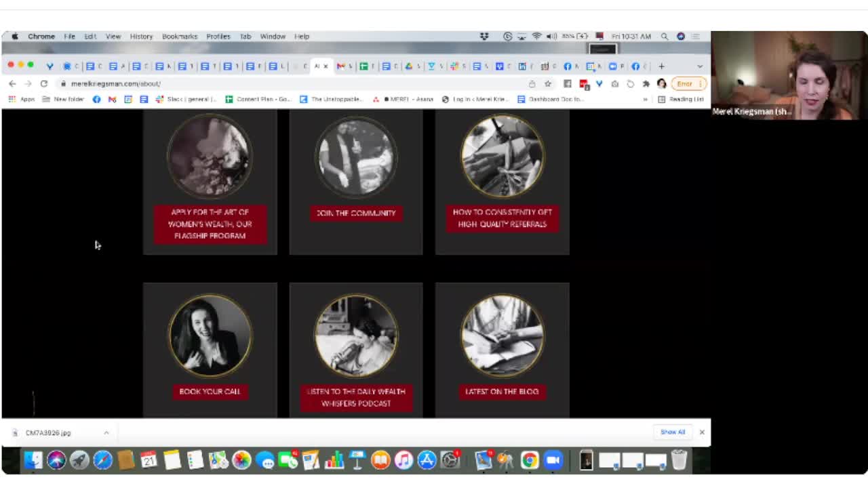
Task: Open the History menu
Action: [x=141, y=37]
